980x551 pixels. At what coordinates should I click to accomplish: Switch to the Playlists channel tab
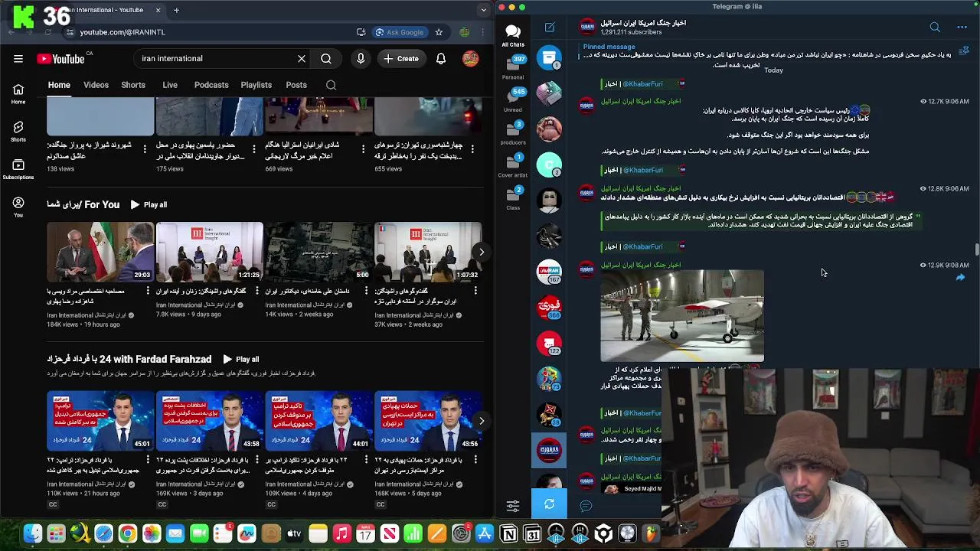point(256,85)
